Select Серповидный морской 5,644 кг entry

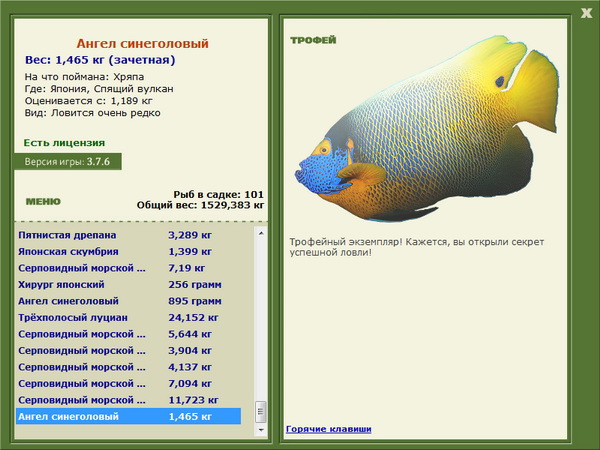point(129,334)
